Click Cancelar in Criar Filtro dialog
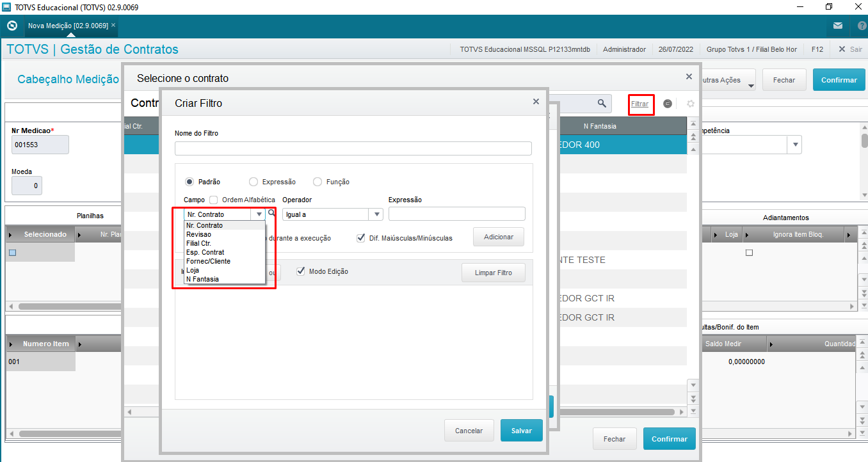The image size is (868, 462). point(469,431)
